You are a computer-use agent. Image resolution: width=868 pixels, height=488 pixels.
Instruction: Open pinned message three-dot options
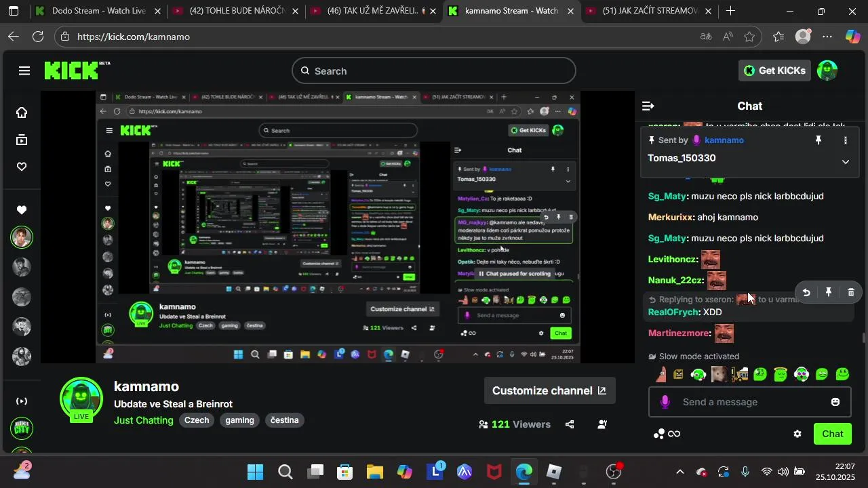click(x=845, y=140)
